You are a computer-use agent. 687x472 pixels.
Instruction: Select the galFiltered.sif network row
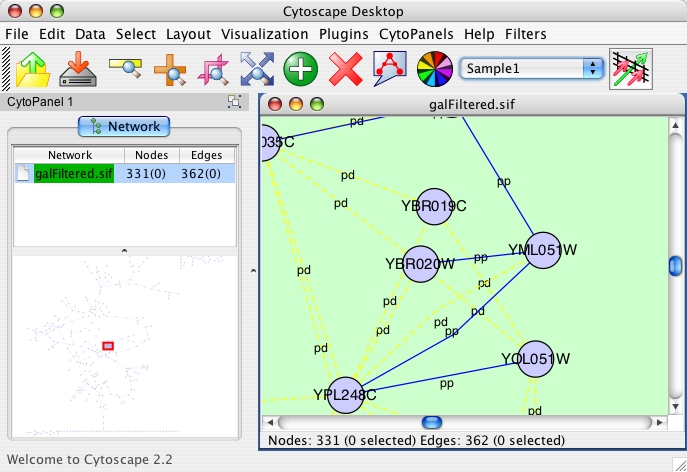pyautogui.click(x=125, y=174)
